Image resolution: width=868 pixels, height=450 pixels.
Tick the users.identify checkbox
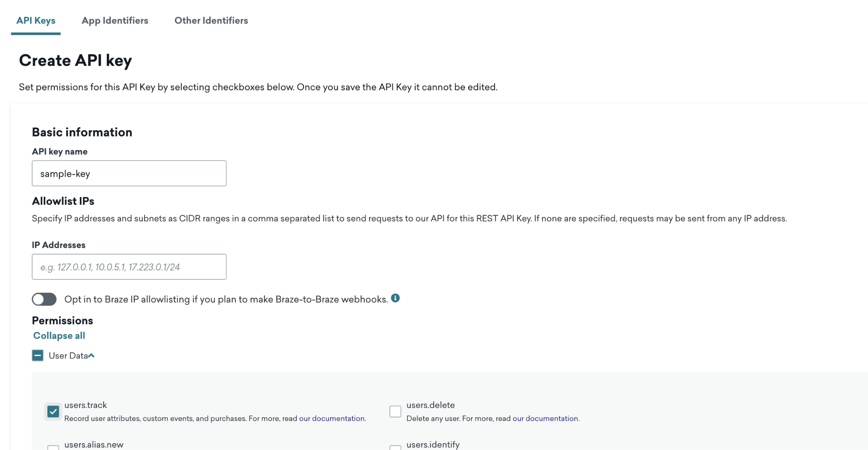pyautogui.click(x=395, y=447)
